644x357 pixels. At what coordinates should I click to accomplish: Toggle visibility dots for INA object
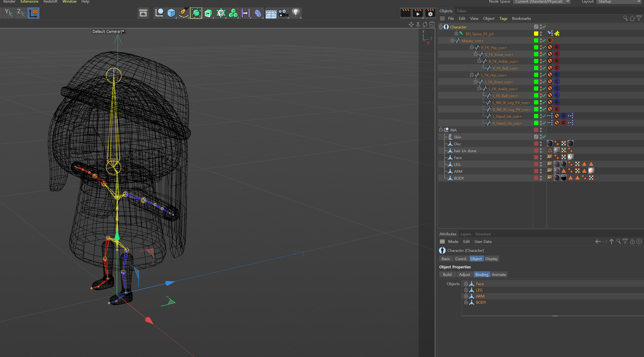[x=541, y=130]
